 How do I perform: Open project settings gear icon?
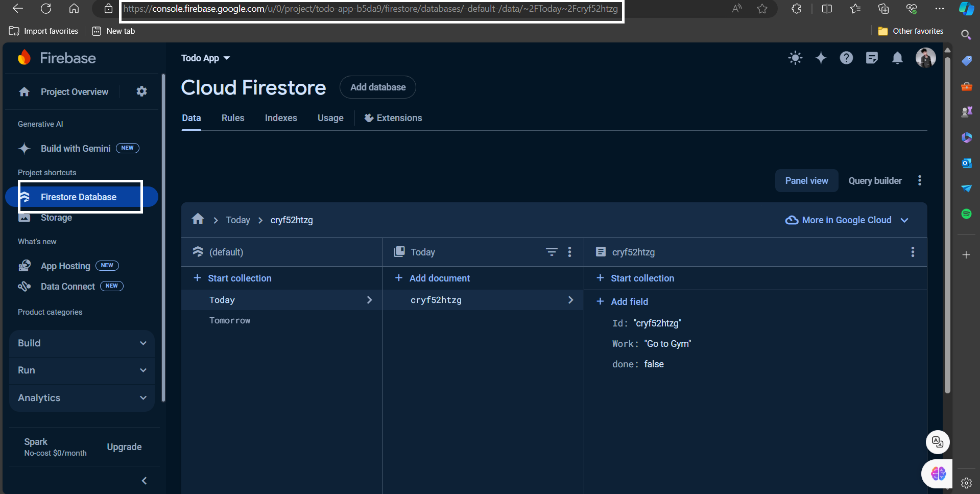point(141,91)
